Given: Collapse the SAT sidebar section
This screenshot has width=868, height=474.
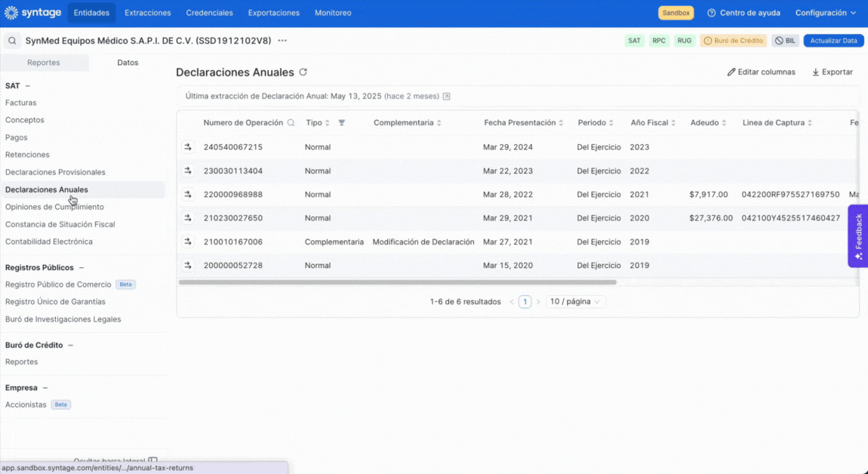Looking at the screenshot, I should click(28, 86).
